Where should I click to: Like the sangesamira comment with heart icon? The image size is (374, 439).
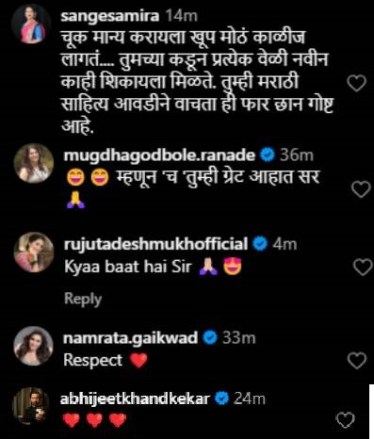pos(357,83)
